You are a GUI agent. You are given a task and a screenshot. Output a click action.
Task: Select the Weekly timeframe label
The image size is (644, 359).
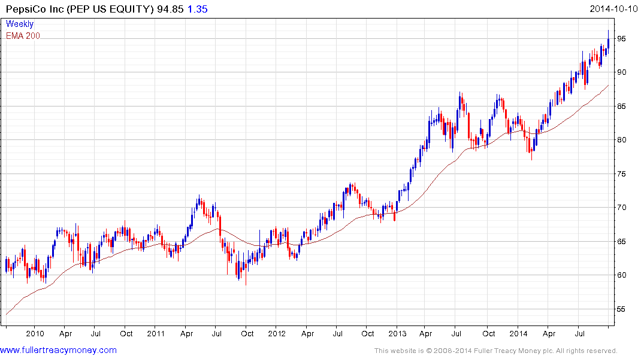[20, 25]
